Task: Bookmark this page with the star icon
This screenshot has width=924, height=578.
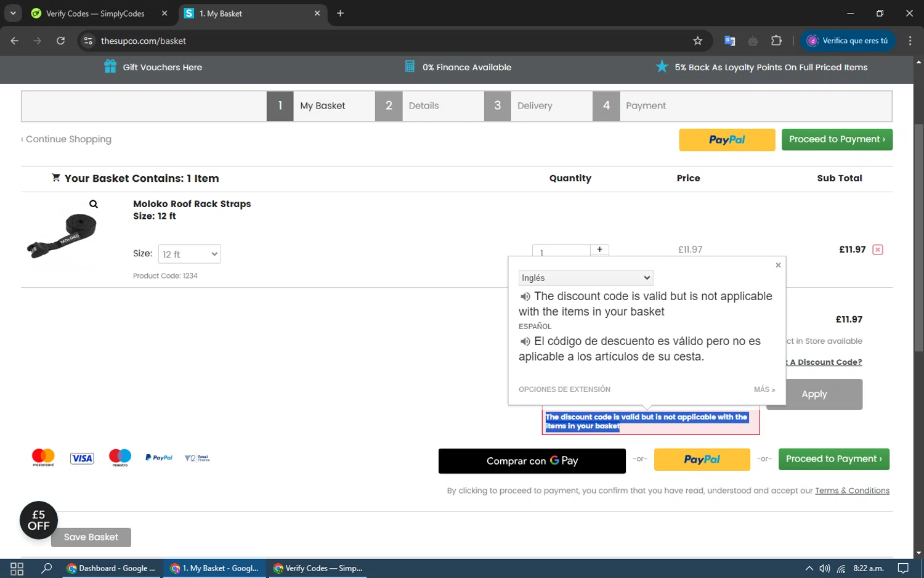Action: coord(697,41)
